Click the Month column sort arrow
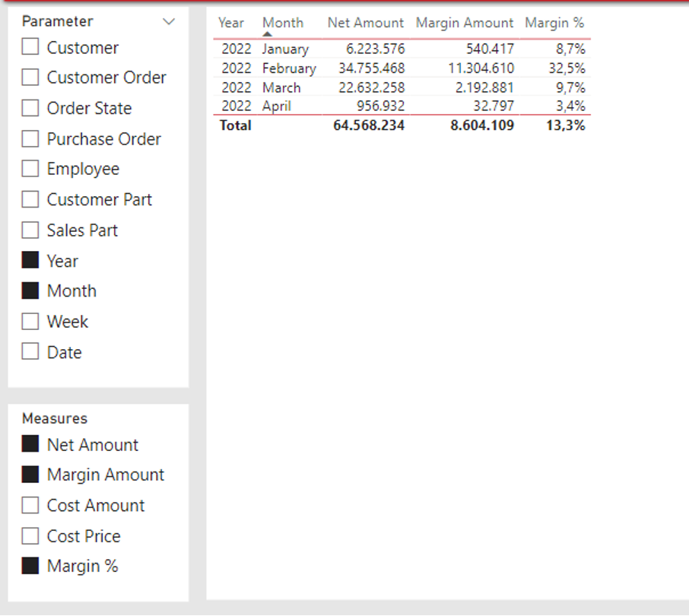The height and width of the screenshot is (616, 689). pos(267,33)
